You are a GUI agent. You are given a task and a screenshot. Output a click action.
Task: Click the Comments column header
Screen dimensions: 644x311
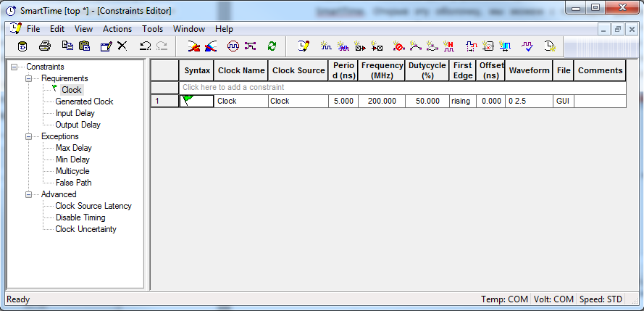click(600, 70)
